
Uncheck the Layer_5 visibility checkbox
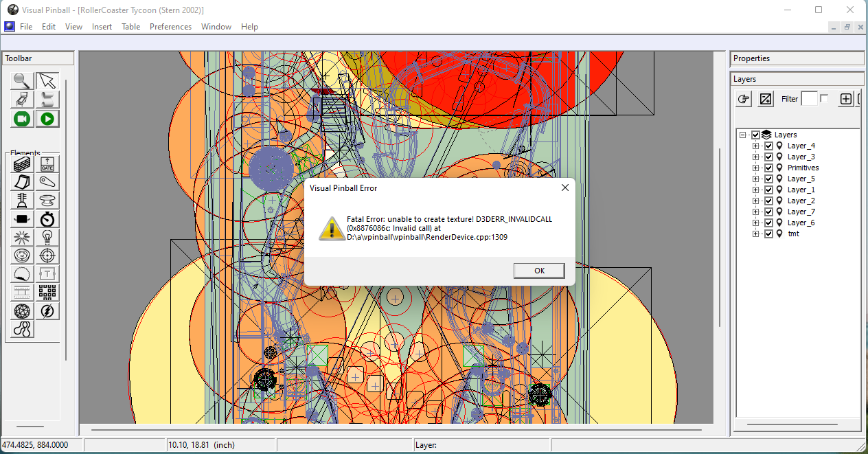768,179
